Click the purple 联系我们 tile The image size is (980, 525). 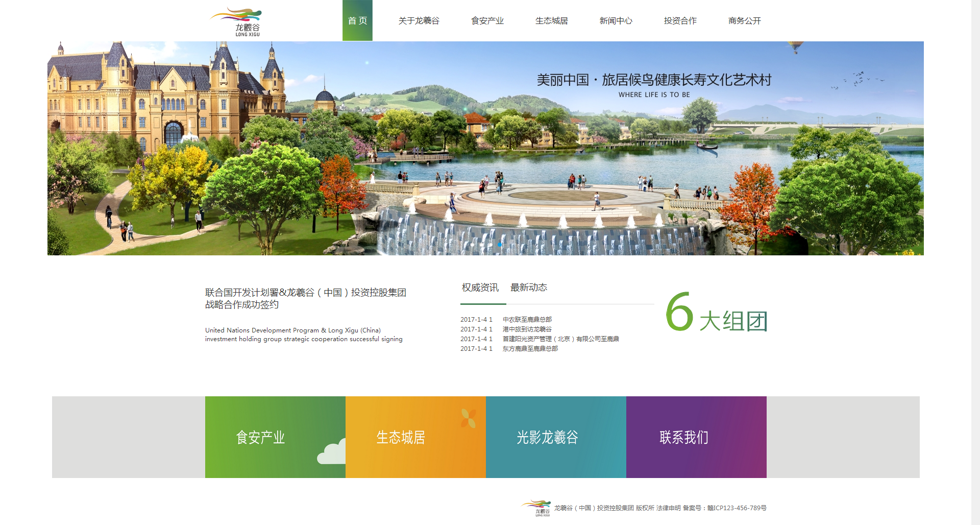(696, 437)
